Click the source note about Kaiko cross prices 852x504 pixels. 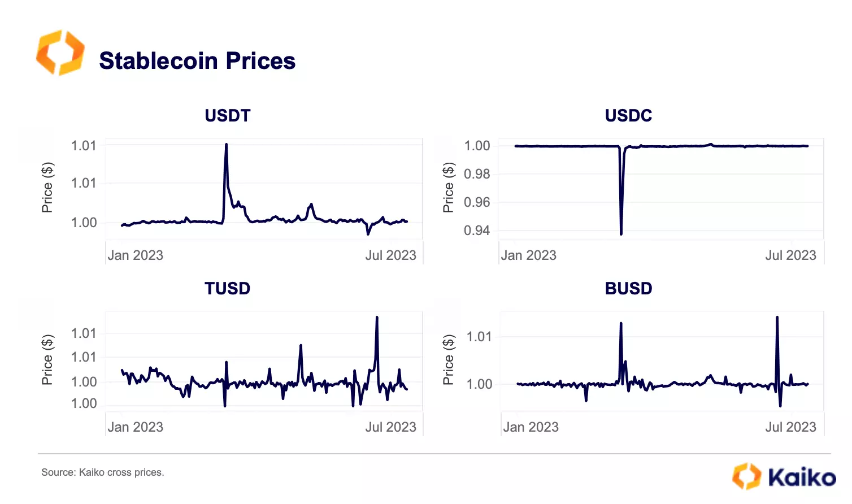[103, 472]
